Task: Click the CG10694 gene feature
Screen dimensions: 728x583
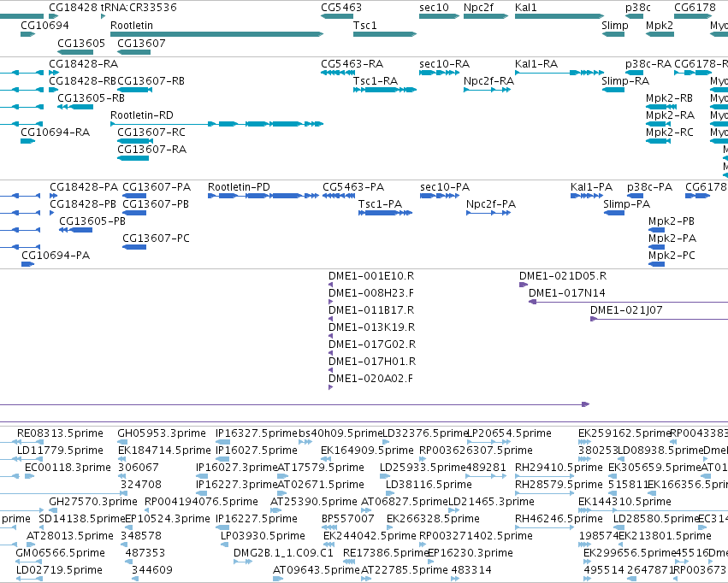Action: tap(28, 34)
